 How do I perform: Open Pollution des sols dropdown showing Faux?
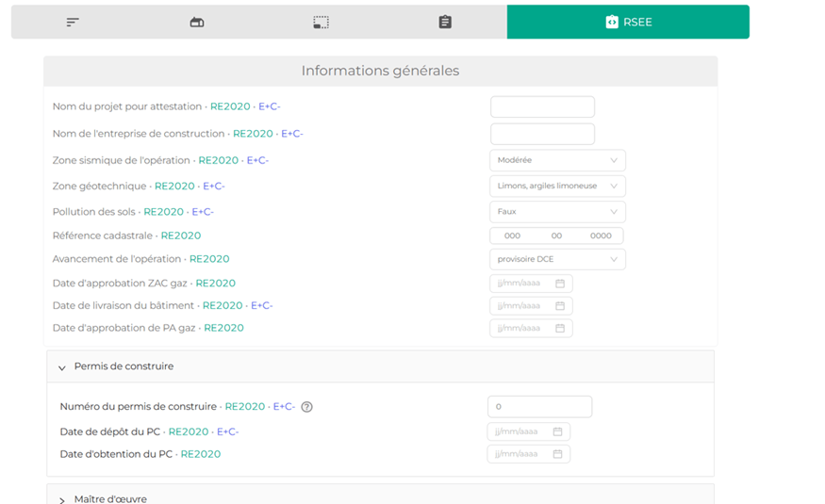pos(557,212)
